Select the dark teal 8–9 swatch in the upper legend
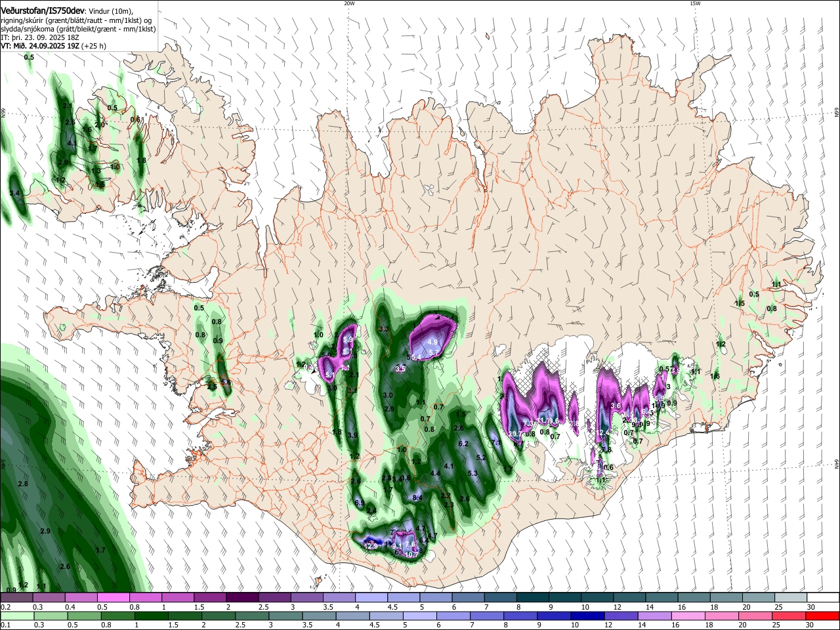 (x=533, y=598)
